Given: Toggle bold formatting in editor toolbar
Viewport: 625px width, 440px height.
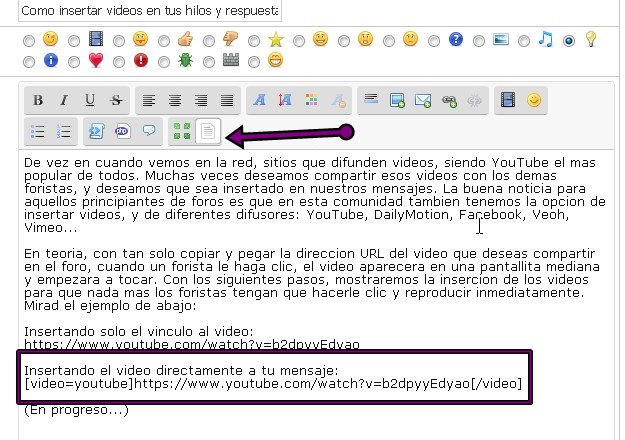Looking at the screenshot, I should pos(38,100).
